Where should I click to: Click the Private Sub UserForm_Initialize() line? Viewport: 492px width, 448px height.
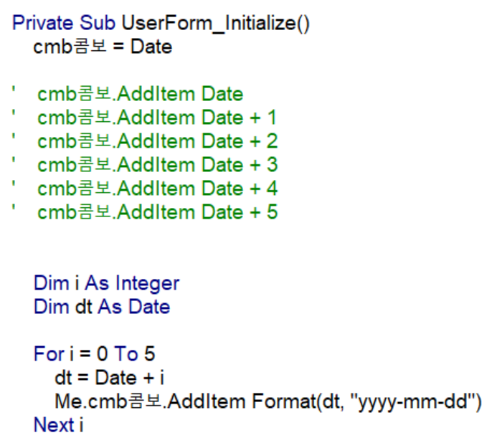coord(161,23)
